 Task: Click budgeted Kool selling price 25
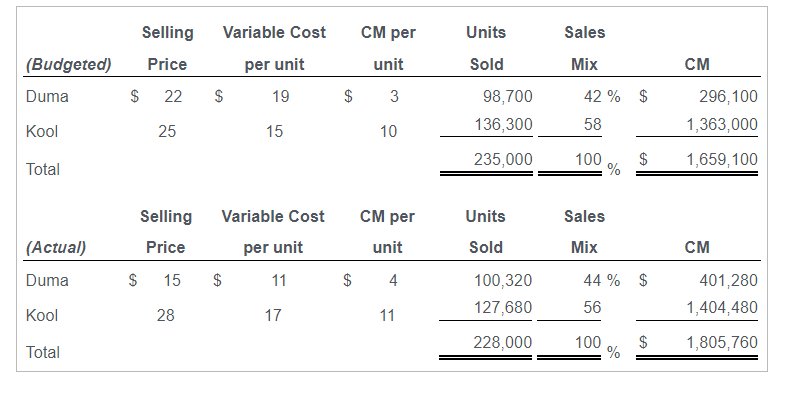167,132
